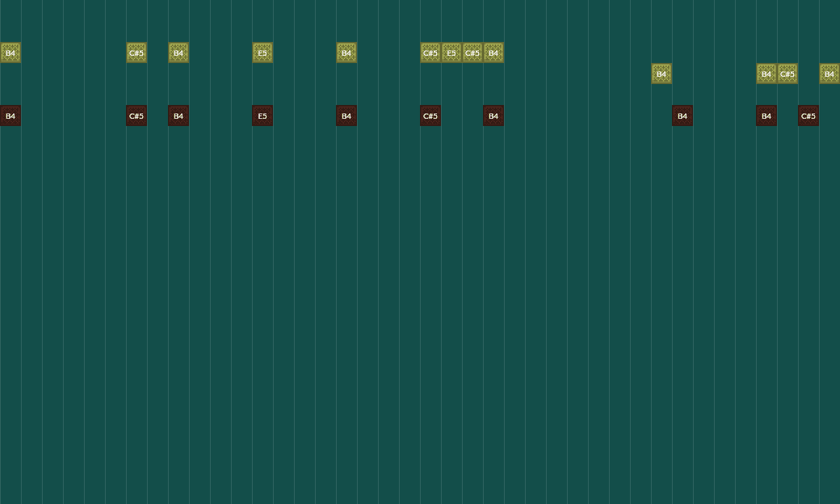Select the second green B4 note block
The image size is (840, 504).
[x=178, y=52]
